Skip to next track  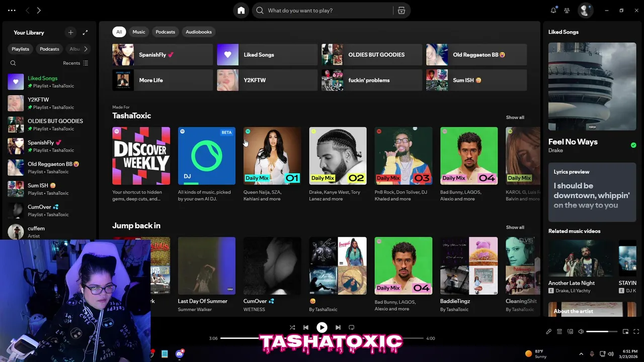[x=338, y=327]
